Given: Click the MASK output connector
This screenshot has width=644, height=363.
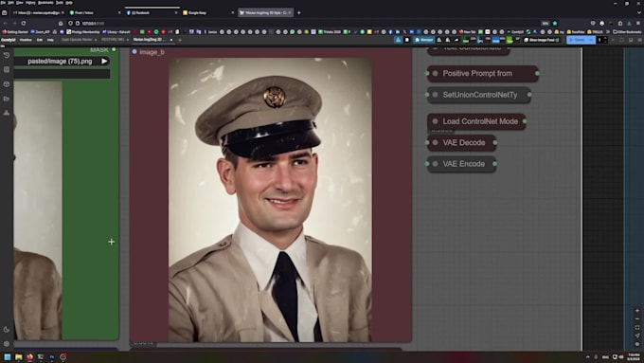Looking at the screenshot, I should pyautogui.click(x=114, y=49).
